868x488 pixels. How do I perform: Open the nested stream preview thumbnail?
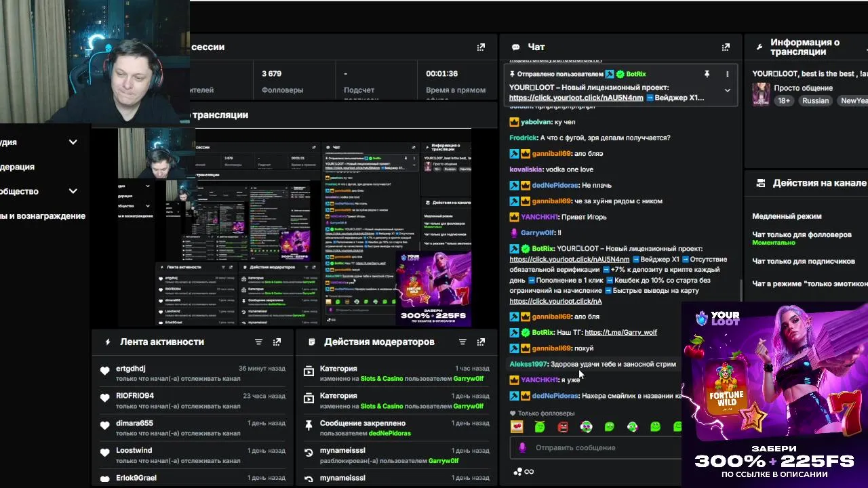pyautogui.click(x=295, y=227)
